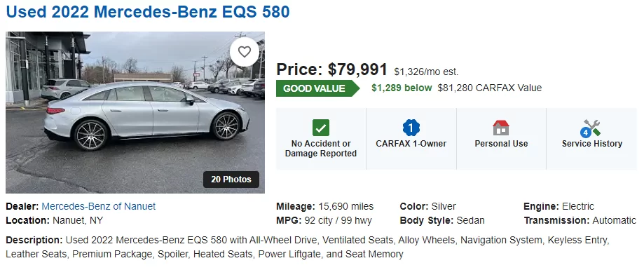The height and width of the screenshot is (270, 644).
Task: Click the blue CARFAX 1-Owner badge icon
Action: 411,128
